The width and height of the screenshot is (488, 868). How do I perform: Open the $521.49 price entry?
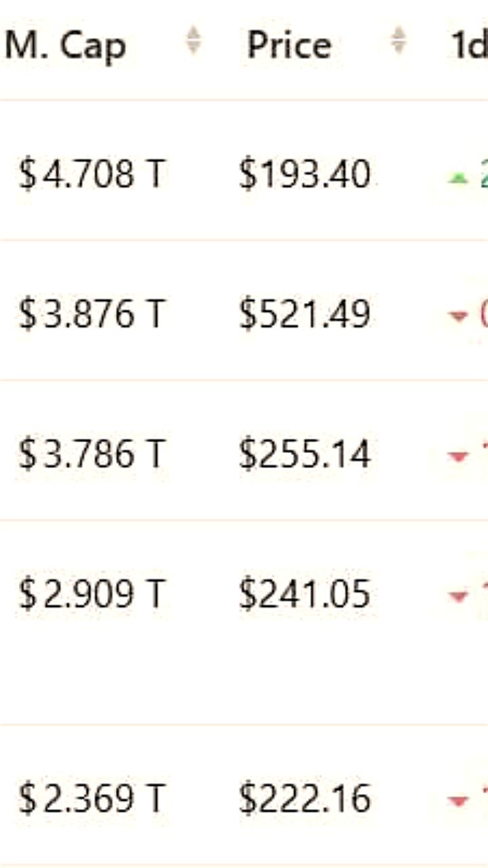point(304,315)
